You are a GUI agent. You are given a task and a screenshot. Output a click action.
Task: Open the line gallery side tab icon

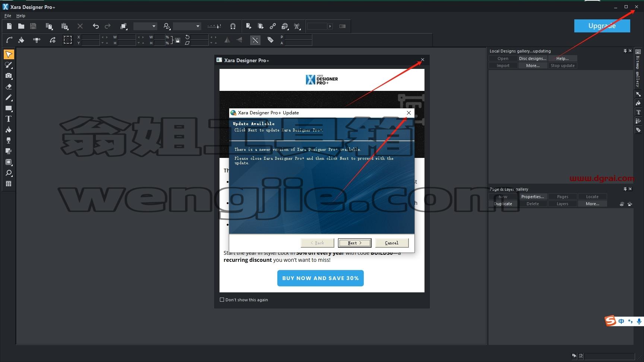638,94
